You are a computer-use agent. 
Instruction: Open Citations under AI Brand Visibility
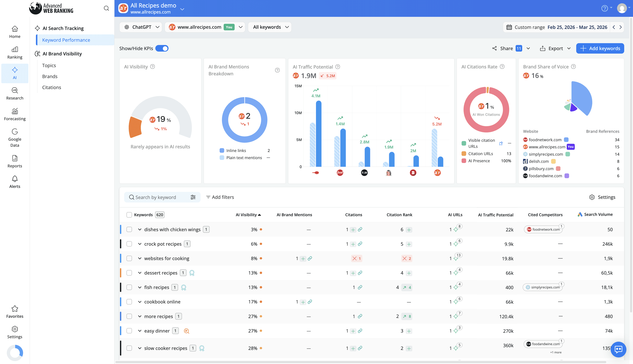pos(52,87)
